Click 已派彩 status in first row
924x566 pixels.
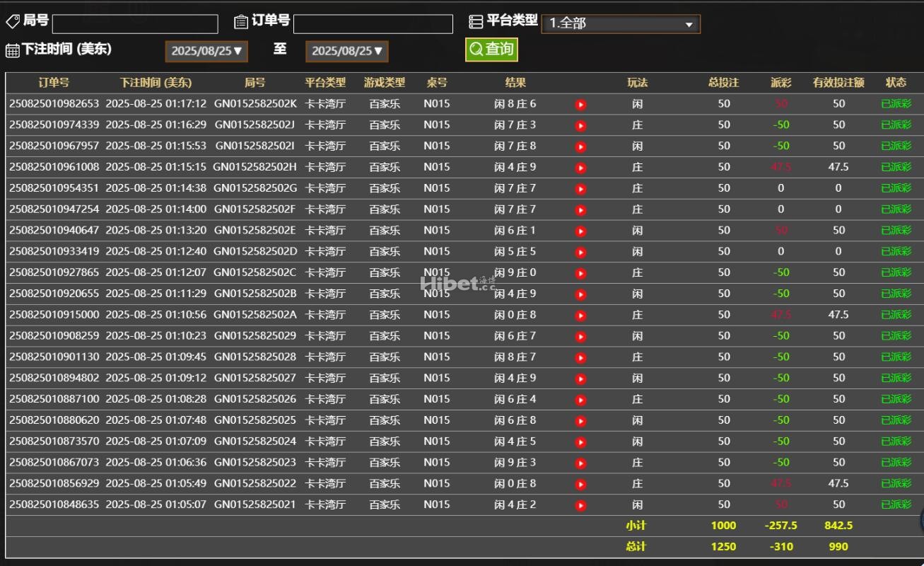tap(896, 104)
